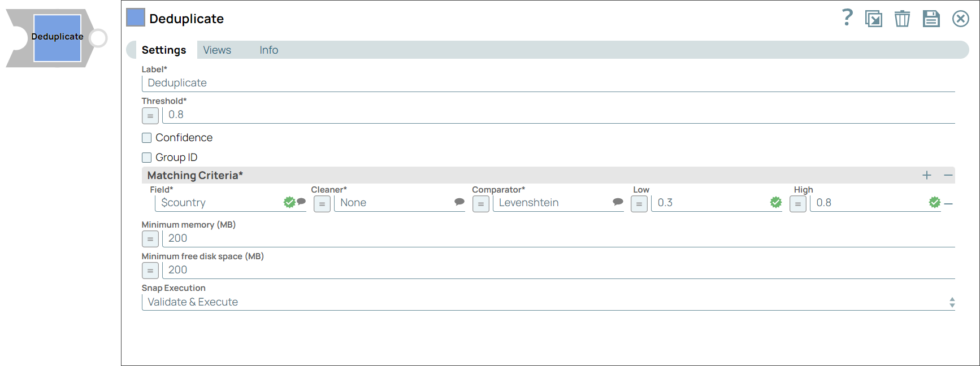Toggle expression button for Cleaner

coord(322,204)
